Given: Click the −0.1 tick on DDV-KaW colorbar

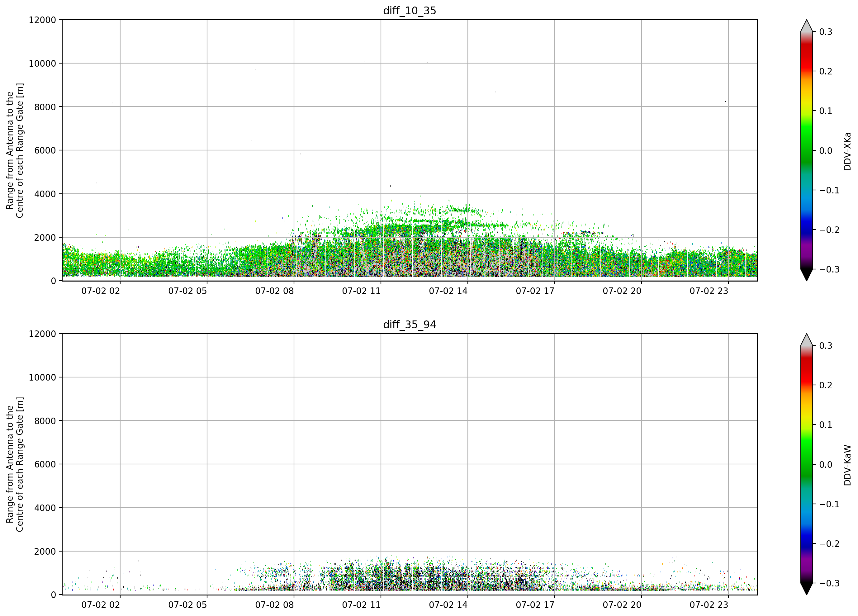Looking at the screenshot, I should point(829,505).
